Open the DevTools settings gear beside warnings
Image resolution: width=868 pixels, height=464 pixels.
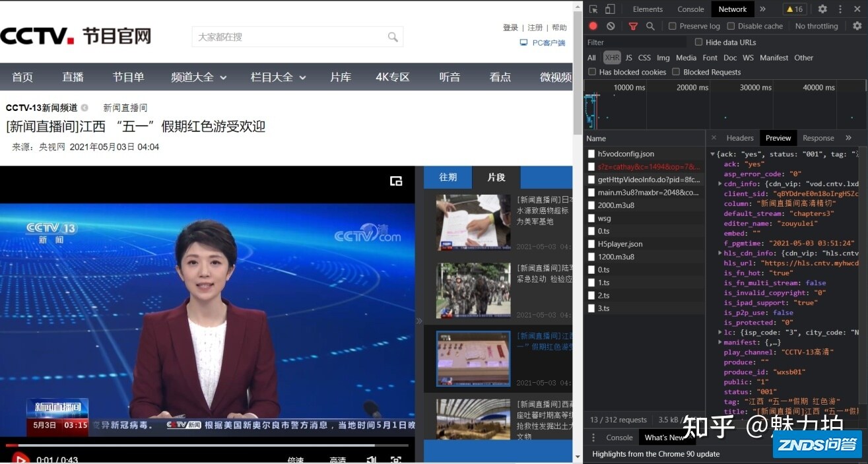coord(822,9)
